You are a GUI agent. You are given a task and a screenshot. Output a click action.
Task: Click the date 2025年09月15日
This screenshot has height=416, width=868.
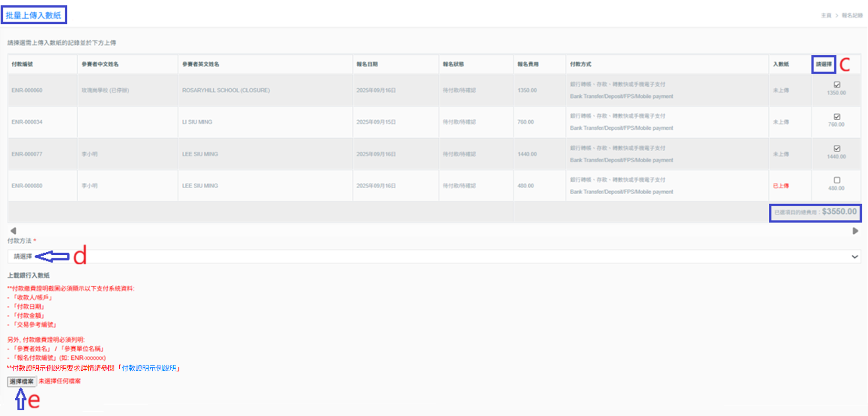376,122
